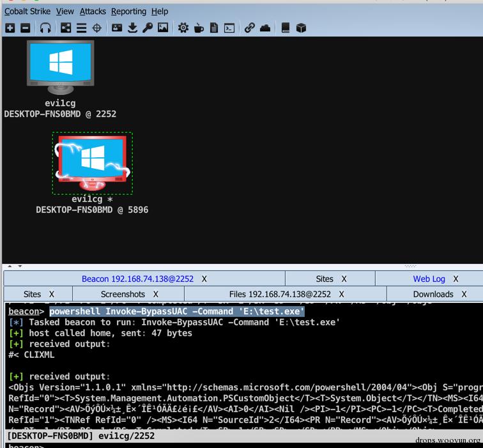483x448 pixels.
Task: Collapse split pane with up arrow
Action: (10, 266)
